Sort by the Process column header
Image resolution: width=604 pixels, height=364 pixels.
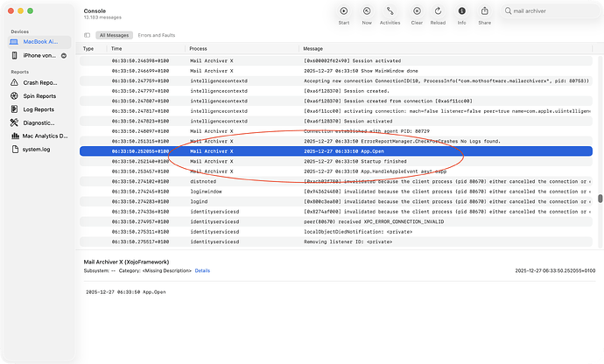[x=198, y=48]
